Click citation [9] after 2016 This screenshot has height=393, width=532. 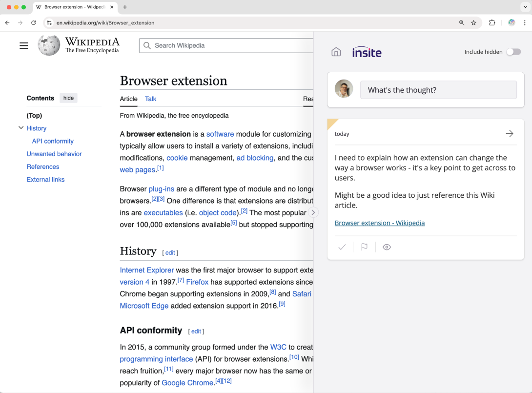coord(282,304)
